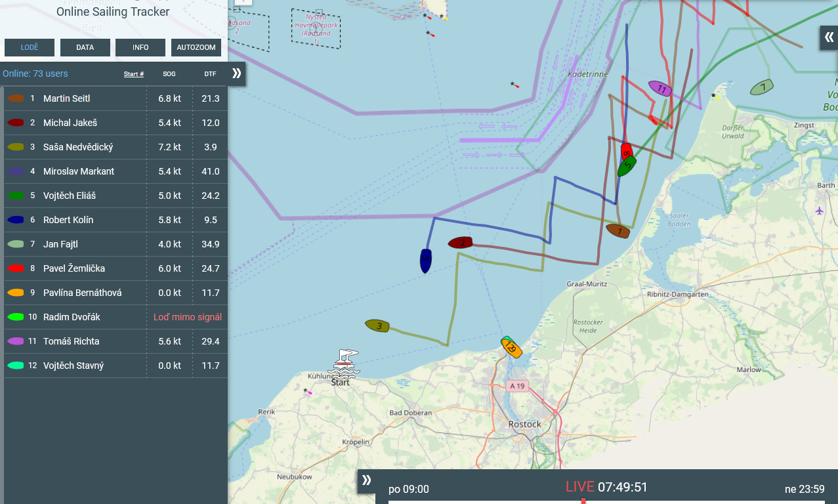Viewport: 838px width, 504px height.
Task: Click the dark blue boat marker on the map
Action: coord(426,261)
